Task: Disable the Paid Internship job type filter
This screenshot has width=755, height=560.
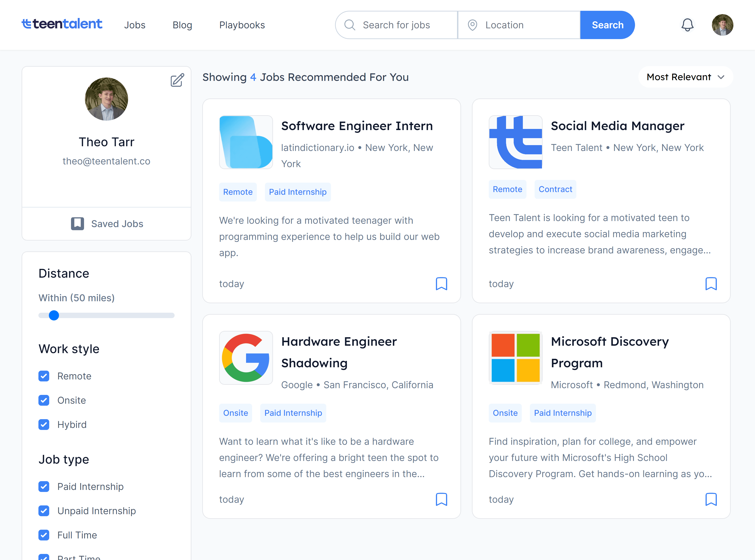Action: 44,487
